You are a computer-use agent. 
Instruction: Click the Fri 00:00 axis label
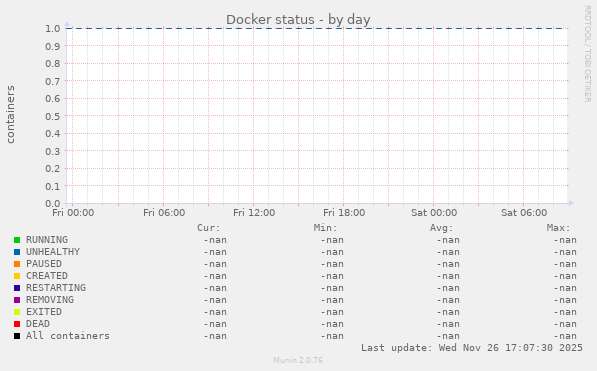click(x=73, y=213)
